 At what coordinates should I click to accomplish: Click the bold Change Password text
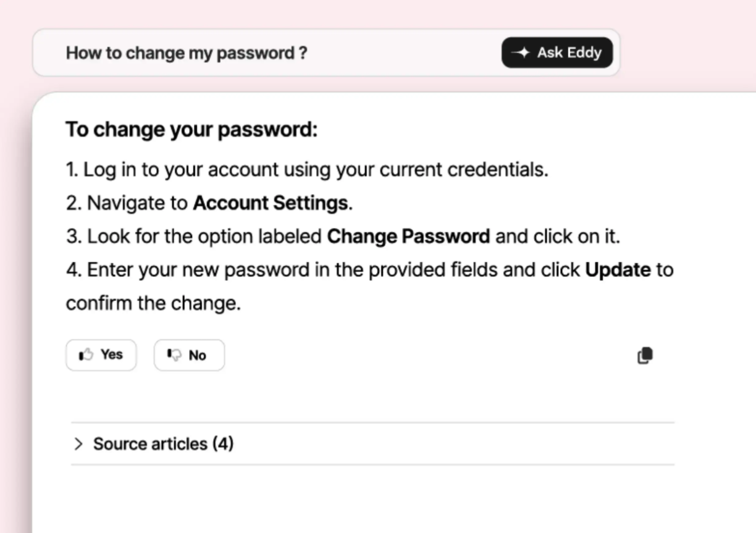[408, 237]
